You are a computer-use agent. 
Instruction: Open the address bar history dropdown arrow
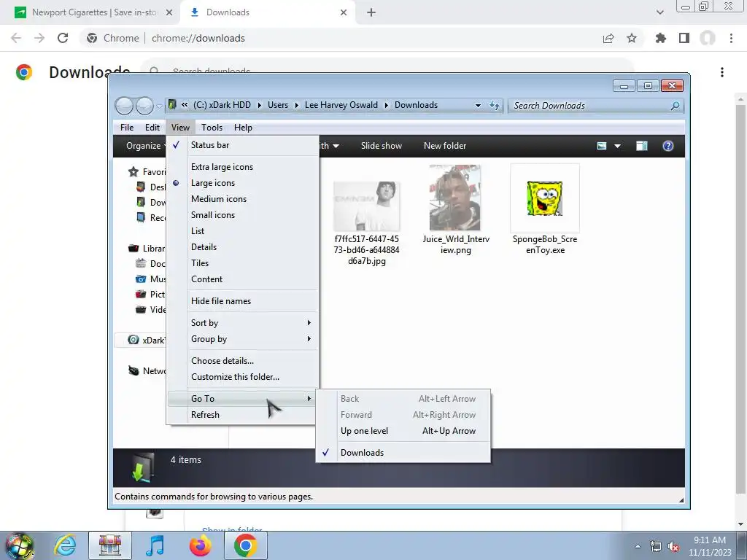[478, 105]
